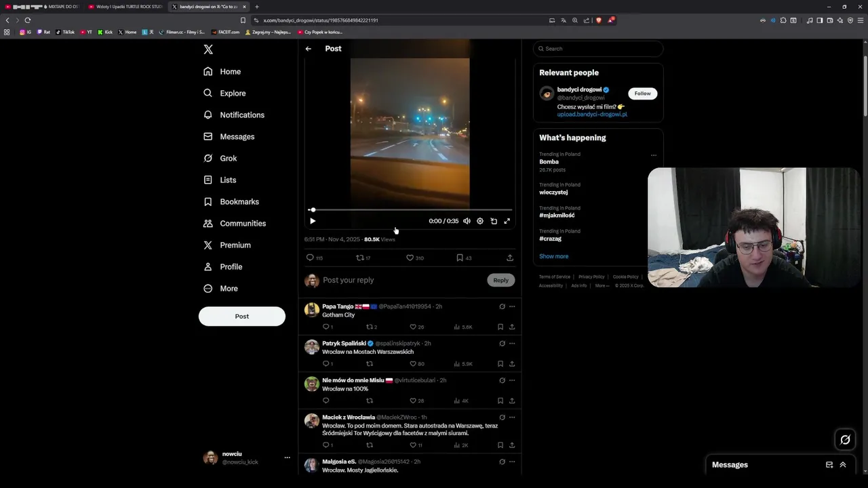Share the main post
This screenshot has height=488, width=868.
pos(510,258)
